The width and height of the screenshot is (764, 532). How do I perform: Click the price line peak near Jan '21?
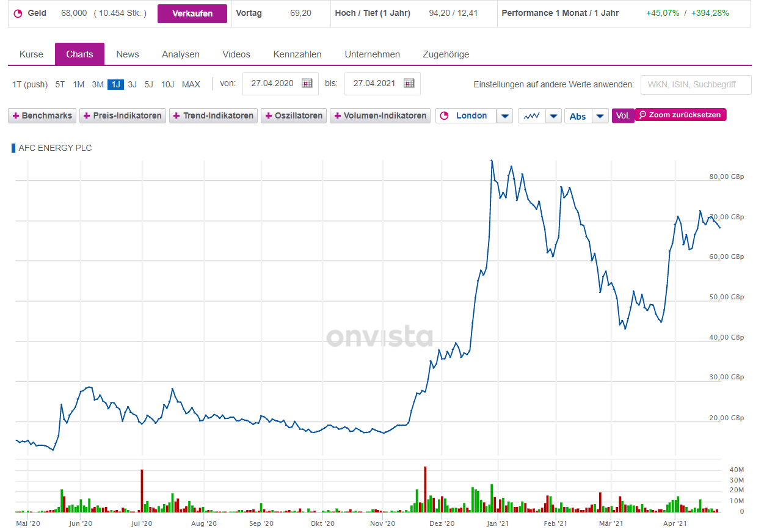[x=492, y=162]
